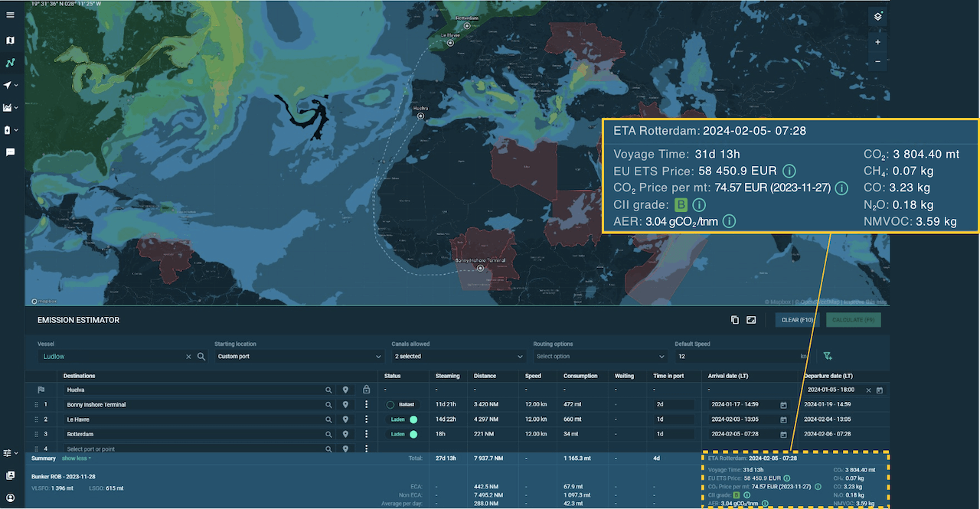Click map pin for Le Havre

(345, 419)
